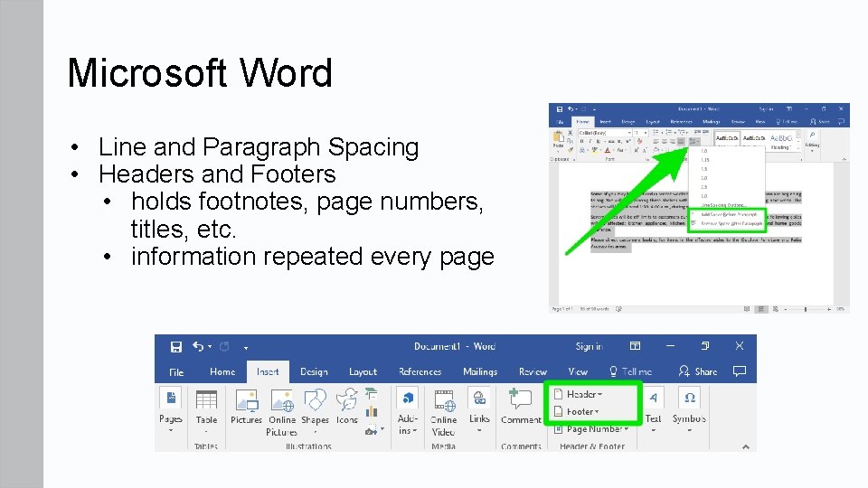Switch to the Layout tab in lower window

coord(363,371)
